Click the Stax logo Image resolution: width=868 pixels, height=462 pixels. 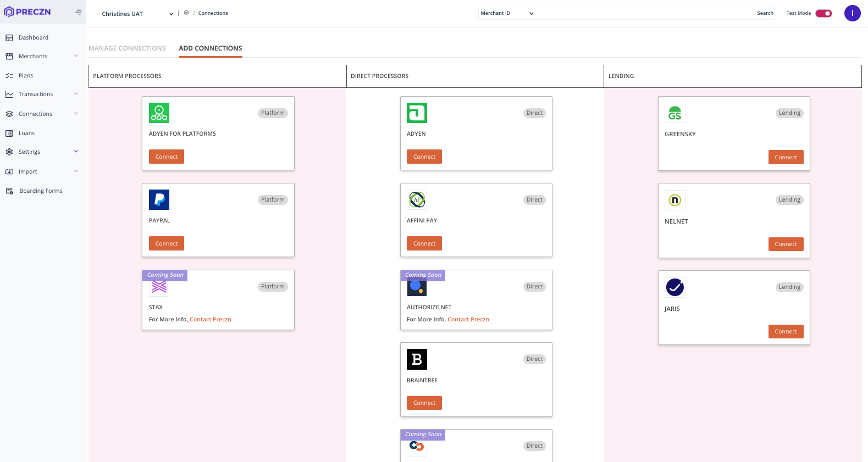(159, 287)
